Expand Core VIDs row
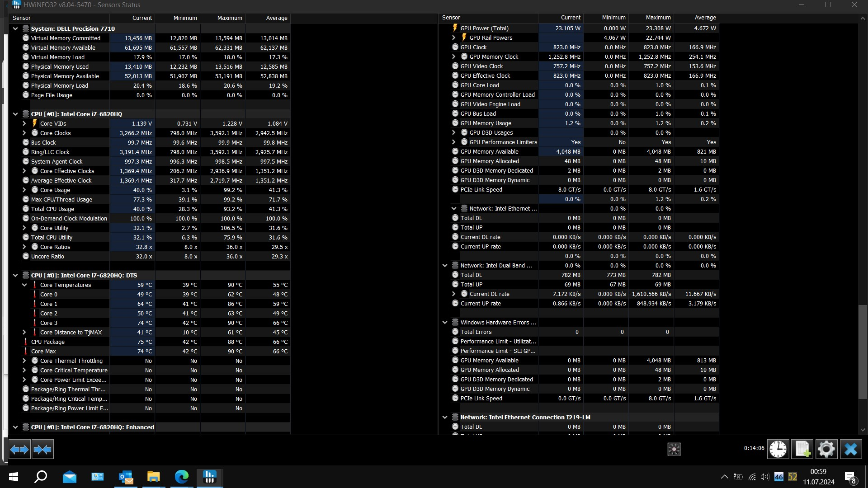This screenshot has width=868, height=488. tap(24, 123)
